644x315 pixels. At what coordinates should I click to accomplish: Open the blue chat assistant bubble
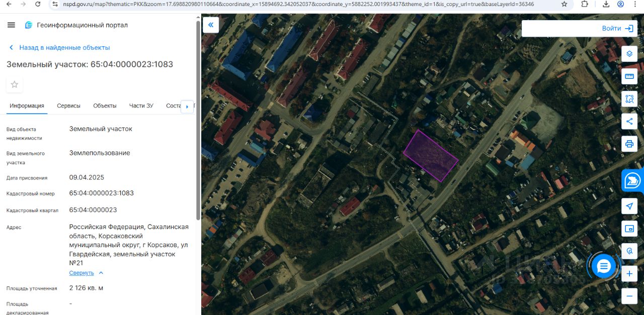click(x=604, y=266)
